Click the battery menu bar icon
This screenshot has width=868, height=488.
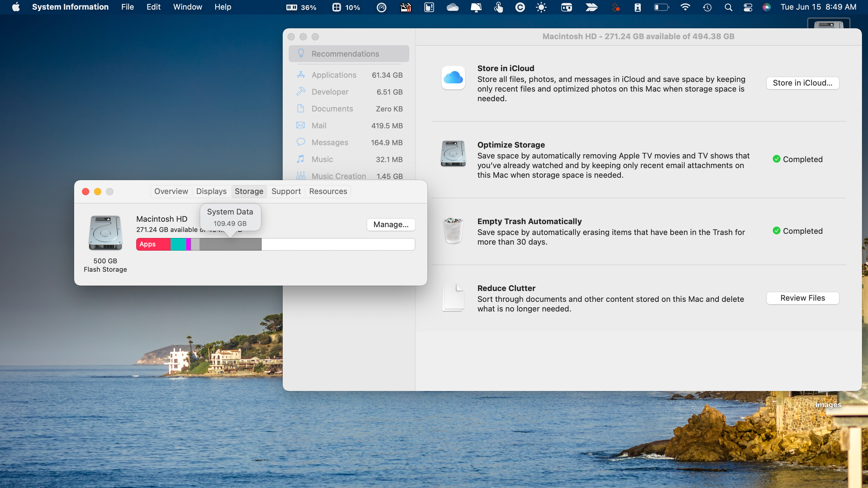[661, 7]
